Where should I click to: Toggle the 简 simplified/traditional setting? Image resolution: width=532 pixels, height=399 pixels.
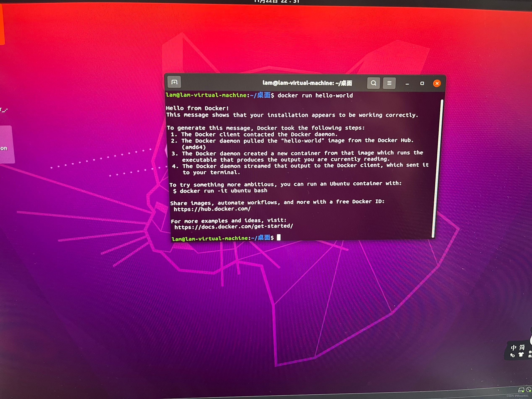pyautogui.click(x=522, y=347)
